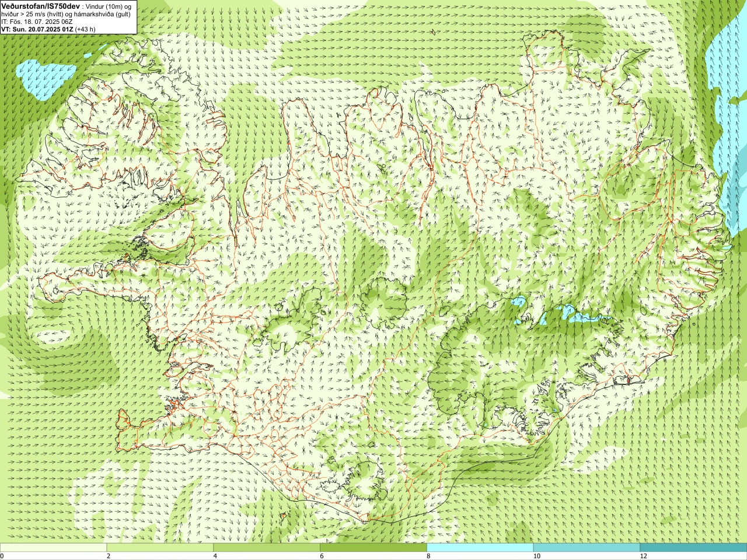Select the teal segment above 12 m/s
The height and width of the screenshot is (560, 747).
(693, 548)
